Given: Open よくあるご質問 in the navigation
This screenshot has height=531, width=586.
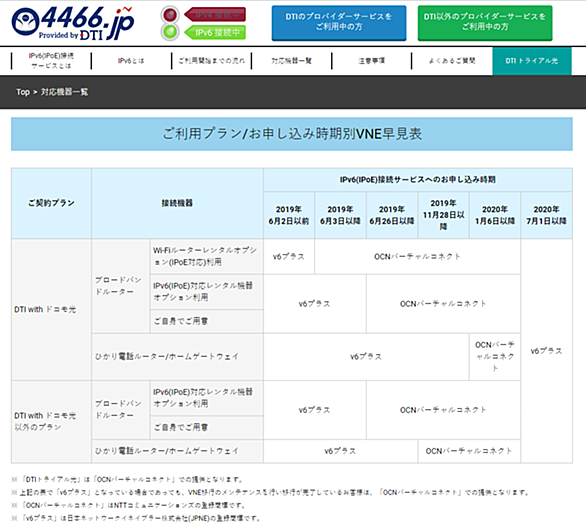Looking at the screenshot, I should pos(452,61).
